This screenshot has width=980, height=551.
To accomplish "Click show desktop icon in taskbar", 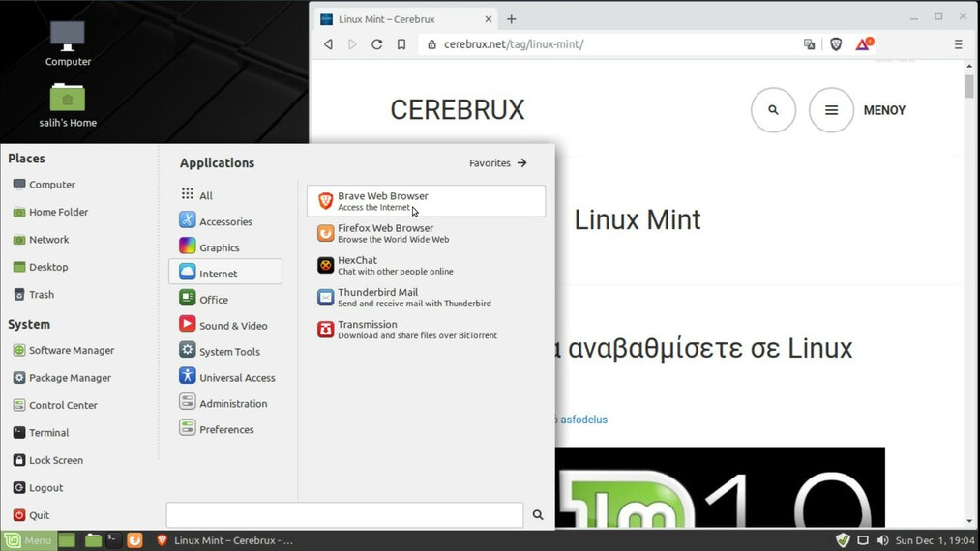I will 68,540.
